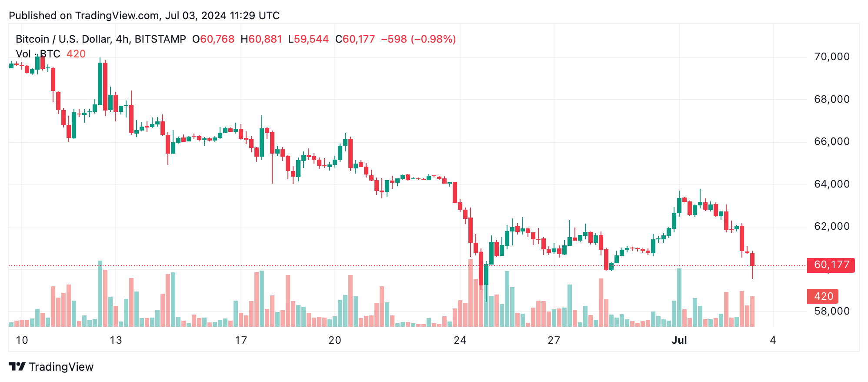Click the high price value H60,881
The width and height of the screenshot is (868, 382).
pyautogui.click(x=261, y=39)
